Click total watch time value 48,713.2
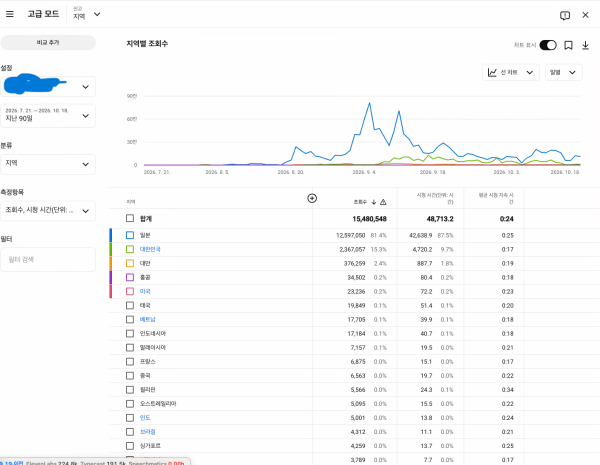Image resolution: width=600 pixels, height=465 pixels. click(440, 219)
